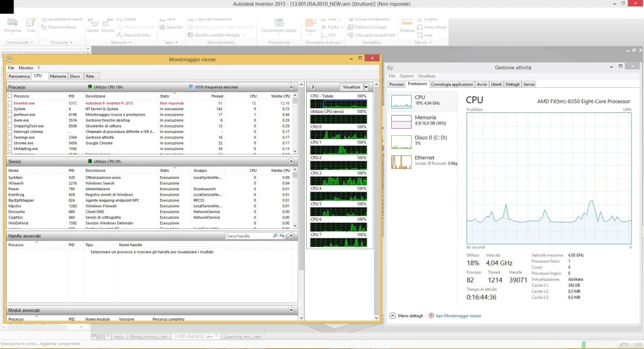Click the handle search magnifier icon
This screenshot has width=644, height=349.
point(275,236)
